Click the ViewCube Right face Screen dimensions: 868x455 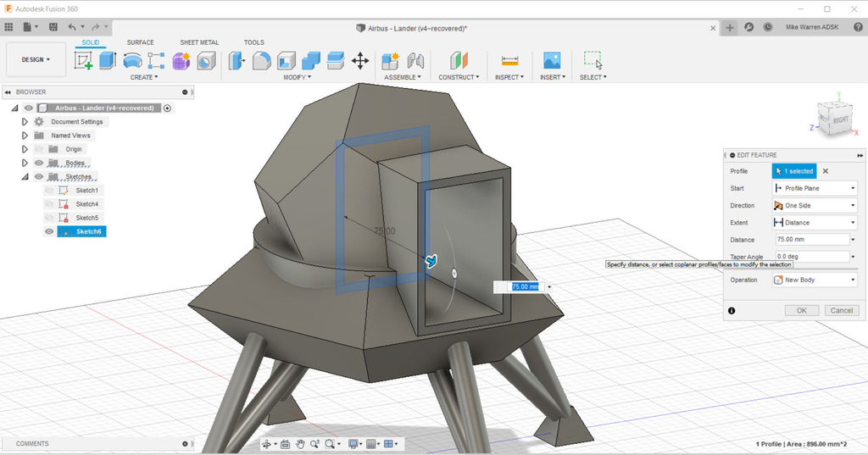point(840,120)
